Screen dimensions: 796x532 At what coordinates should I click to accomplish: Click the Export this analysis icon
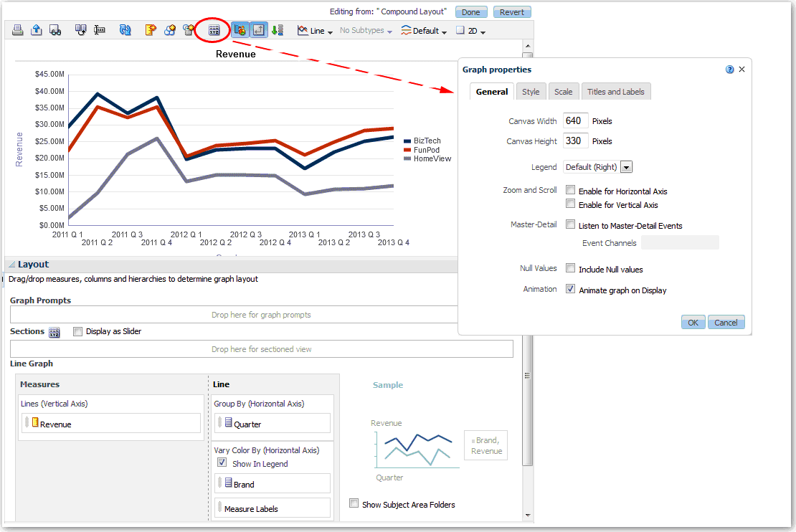pos(37,30)
